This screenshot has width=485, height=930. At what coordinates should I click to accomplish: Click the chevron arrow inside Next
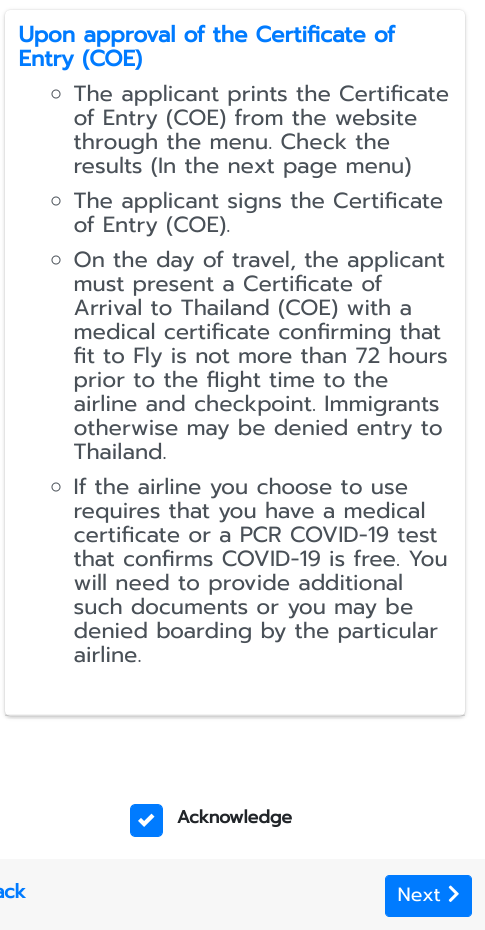pyautogui.click(x=454, y=894)
